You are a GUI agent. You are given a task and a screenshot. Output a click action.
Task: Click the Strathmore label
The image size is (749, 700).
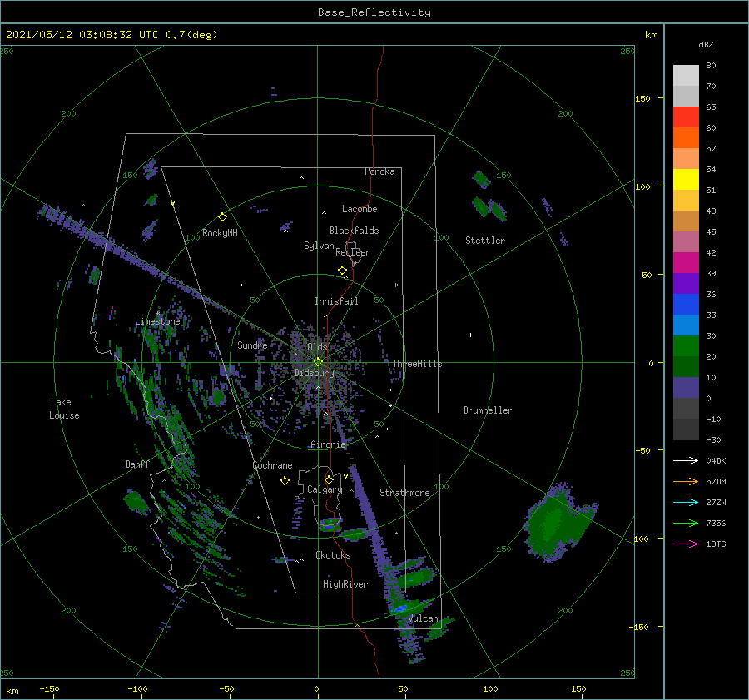[x=404, y=493]
